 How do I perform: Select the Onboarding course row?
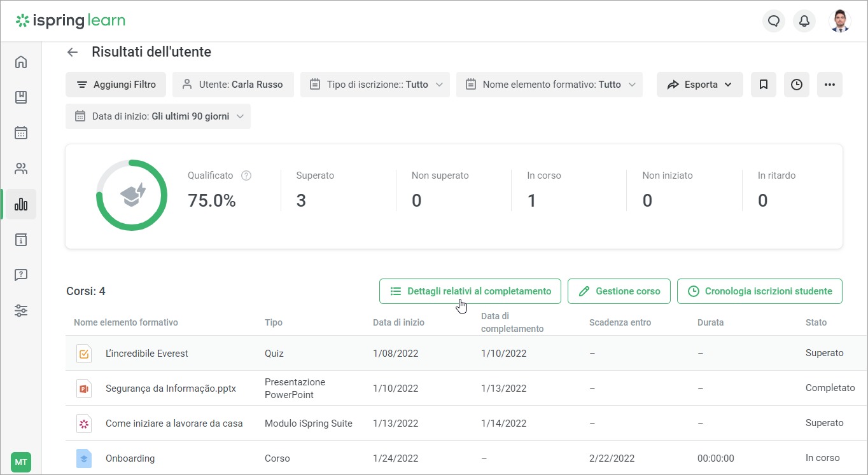click(130, 458)
